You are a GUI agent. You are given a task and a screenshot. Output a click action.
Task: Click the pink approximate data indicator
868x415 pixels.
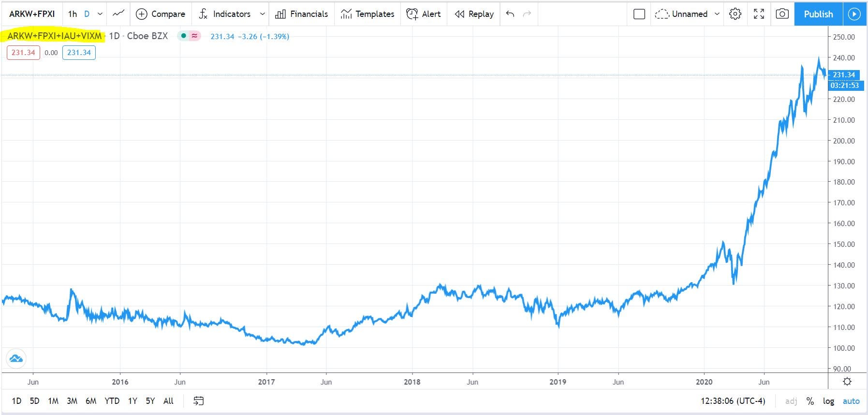coord(194,36)
